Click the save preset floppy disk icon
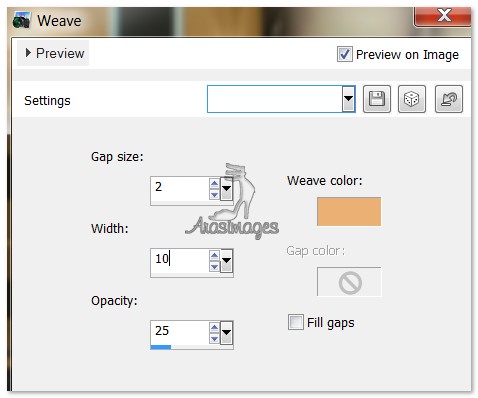Image resolution: width=478 pixels, height=398 pixels. [377, 99]
